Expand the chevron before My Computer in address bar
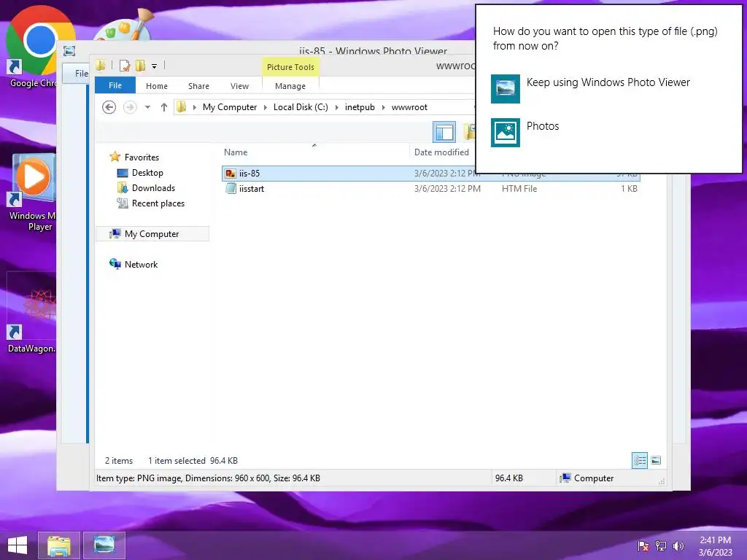The image size is (747, 560). point(194,108)
